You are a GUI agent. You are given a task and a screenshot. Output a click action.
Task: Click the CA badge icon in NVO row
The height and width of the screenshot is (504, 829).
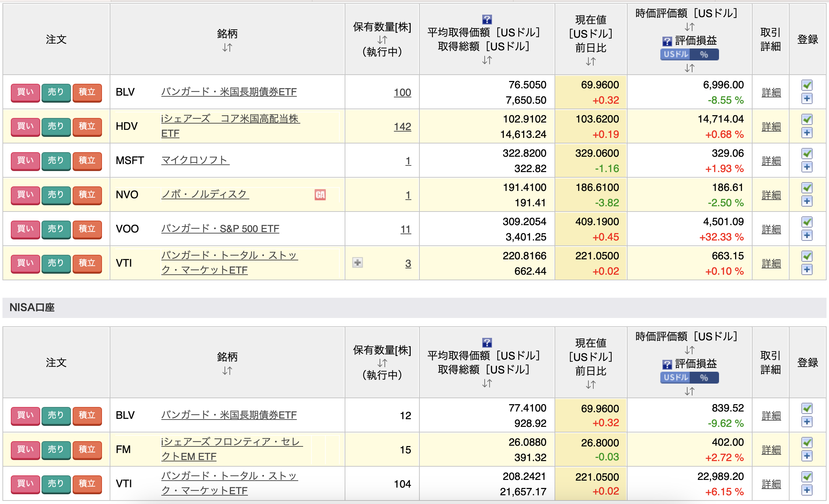pyautogui.click(x=320, y=195)
